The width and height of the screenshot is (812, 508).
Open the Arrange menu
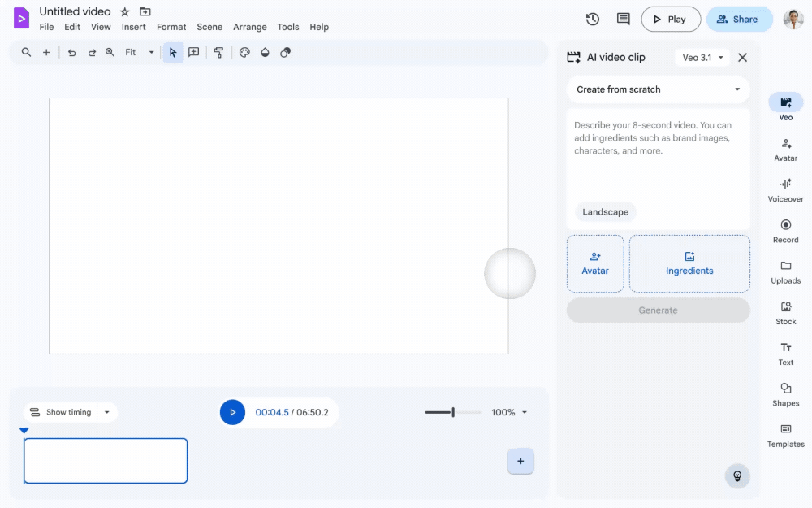(x=250, y=27)
